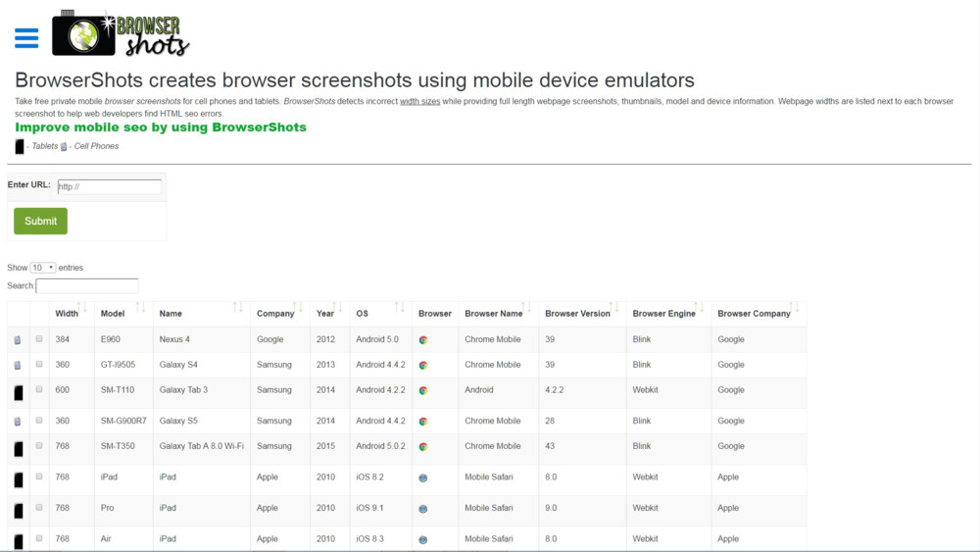Click the tablet icon in the iOS 8.2 iPad row

pos(19,479)
